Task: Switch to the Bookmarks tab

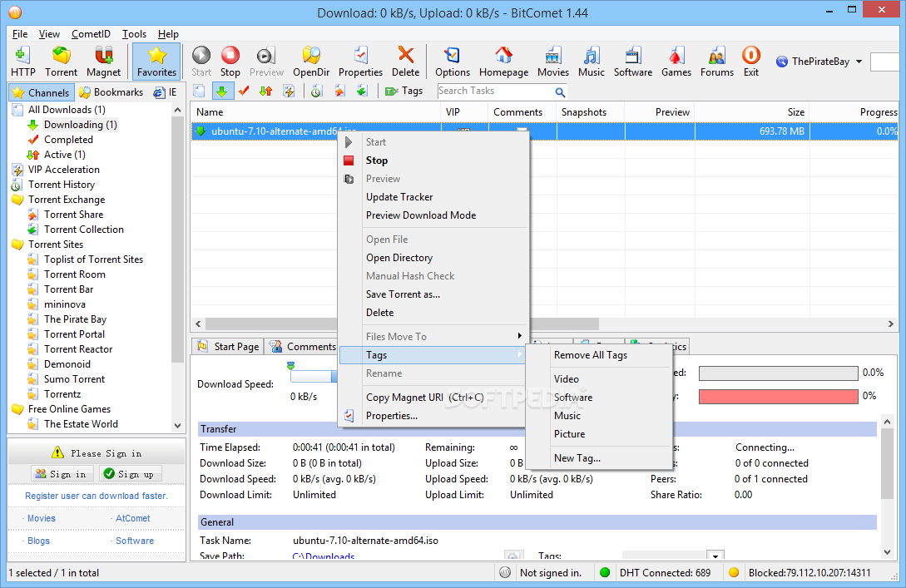Action: tap(111, 92)
